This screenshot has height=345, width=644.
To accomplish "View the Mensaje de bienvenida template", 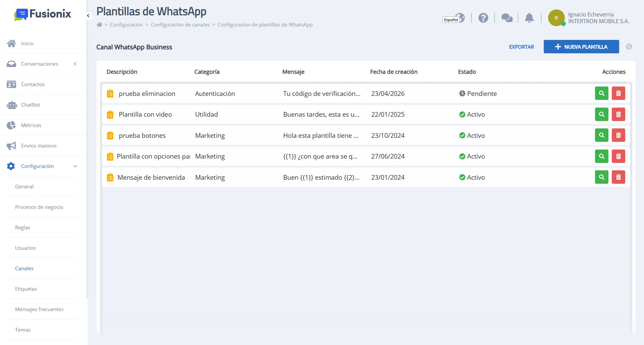I will [x=602, y=177].
